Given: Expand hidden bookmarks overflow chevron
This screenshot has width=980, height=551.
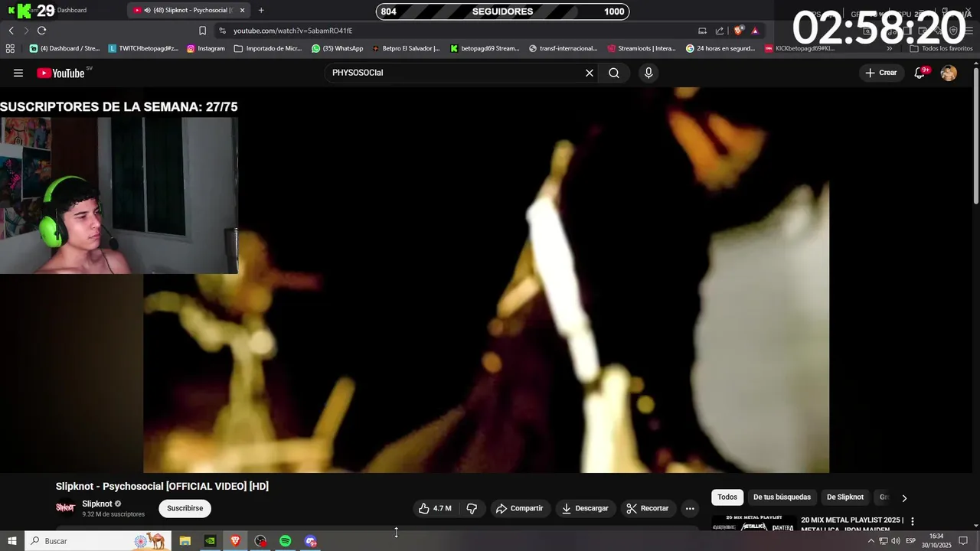Looking at the screenshot, I should pyautogui.click(x=890, y=48).
